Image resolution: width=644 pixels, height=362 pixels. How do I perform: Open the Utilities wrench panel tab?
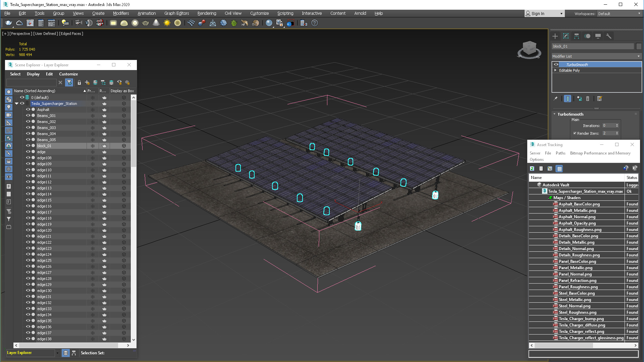[609, 36]
